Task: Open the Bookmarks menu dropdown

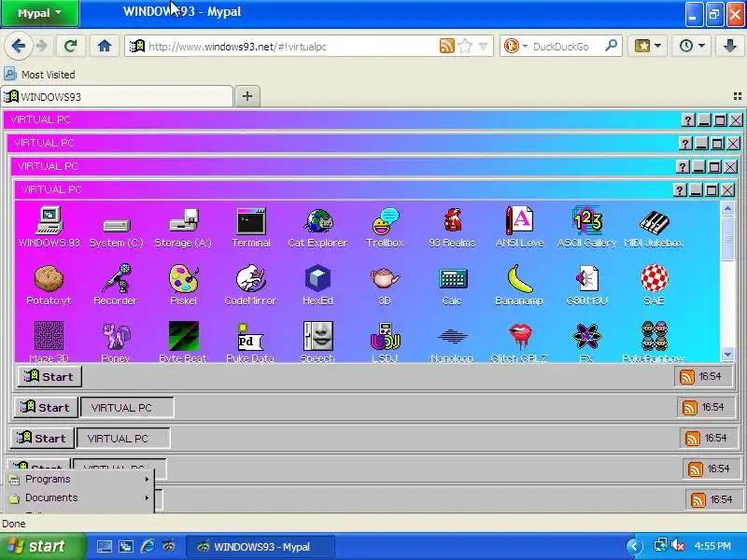Action: (x=647, y=46)
